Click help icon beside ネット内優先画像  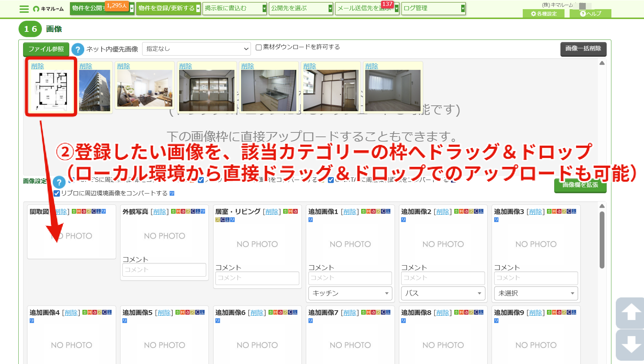pos(78,49)
